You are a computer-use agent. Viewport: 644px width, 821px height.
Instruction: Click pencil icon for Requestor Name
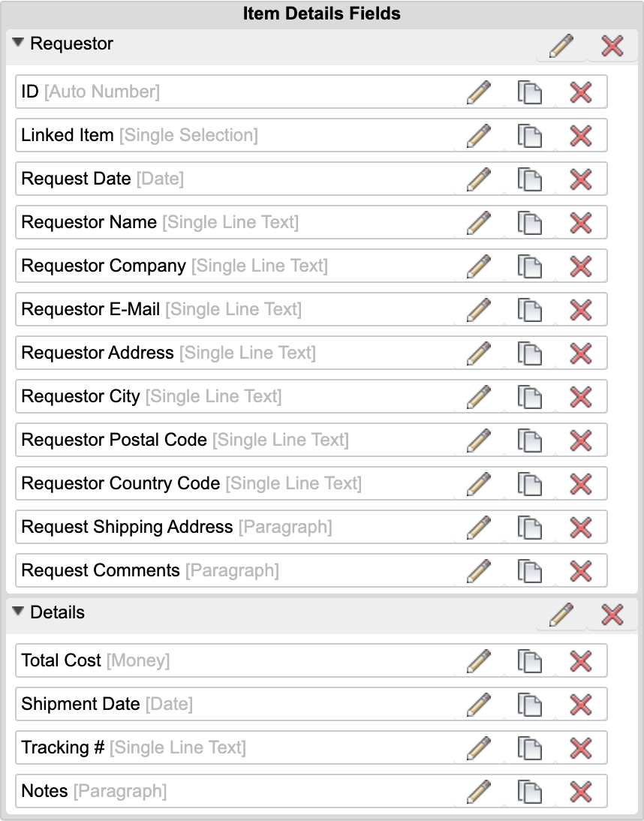point(479,223)
